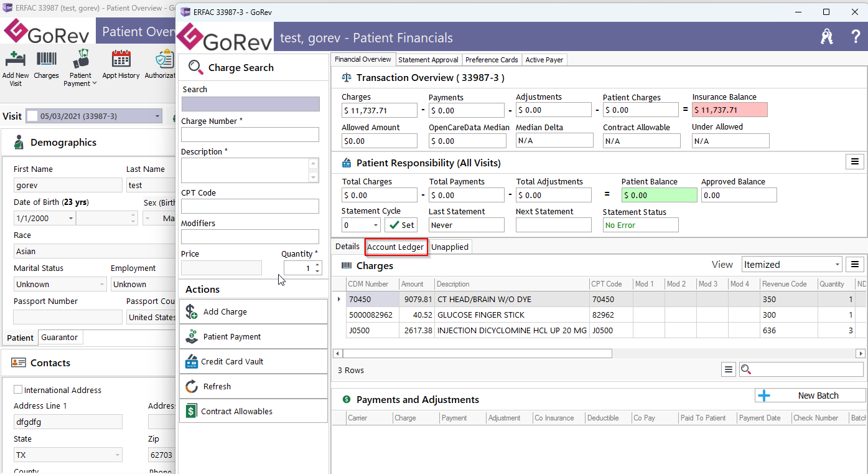The height and width of the screenshot is (474, 868).
Task: Open Appt History calendar icon
Action: coord(121,60)
